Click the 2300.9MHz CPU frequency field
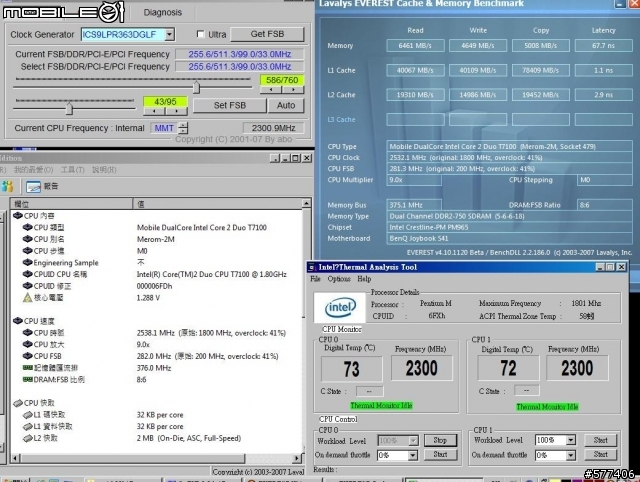 pos(273,128)
